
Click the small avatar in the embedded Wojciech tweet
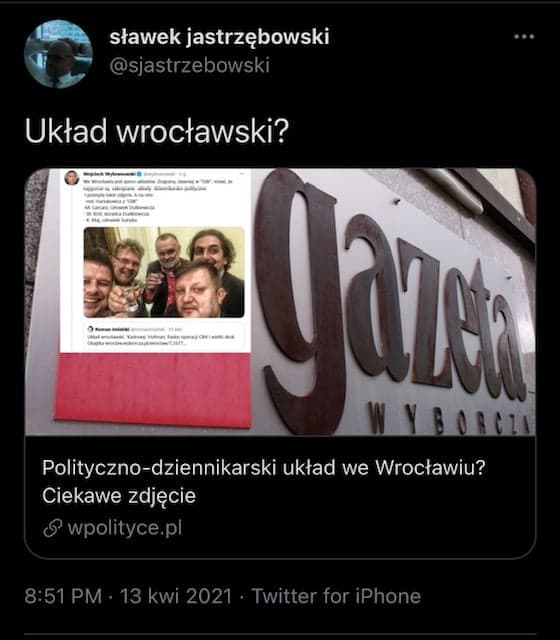[72, 178]
